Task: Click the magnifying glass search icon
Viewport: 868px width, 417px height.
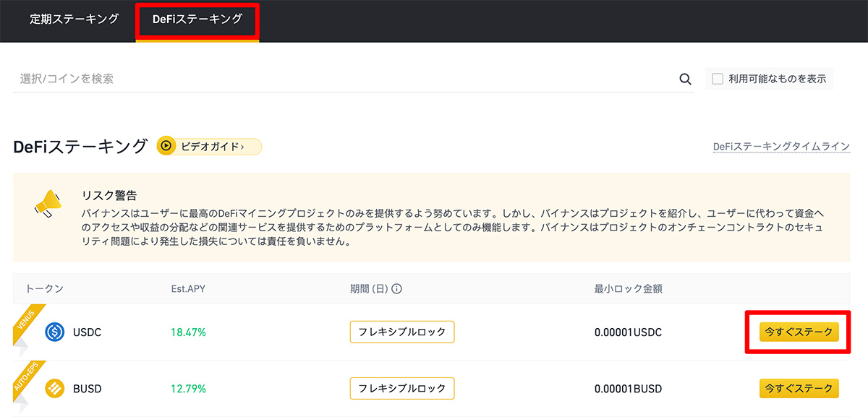Action: pos(685,79)
